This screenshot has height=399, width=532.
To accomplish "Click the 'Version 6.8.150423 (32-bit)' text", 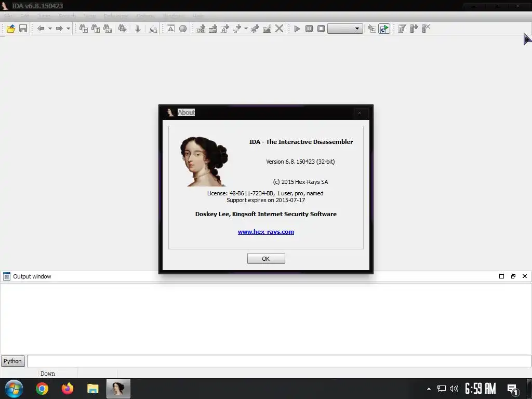I will tap(300, 162).
